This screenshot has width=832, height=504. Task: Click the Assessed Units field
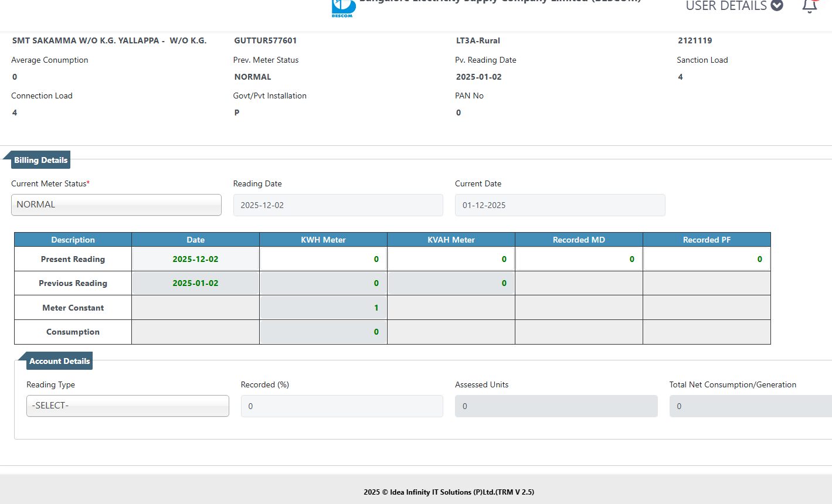[x=556, y=406]
